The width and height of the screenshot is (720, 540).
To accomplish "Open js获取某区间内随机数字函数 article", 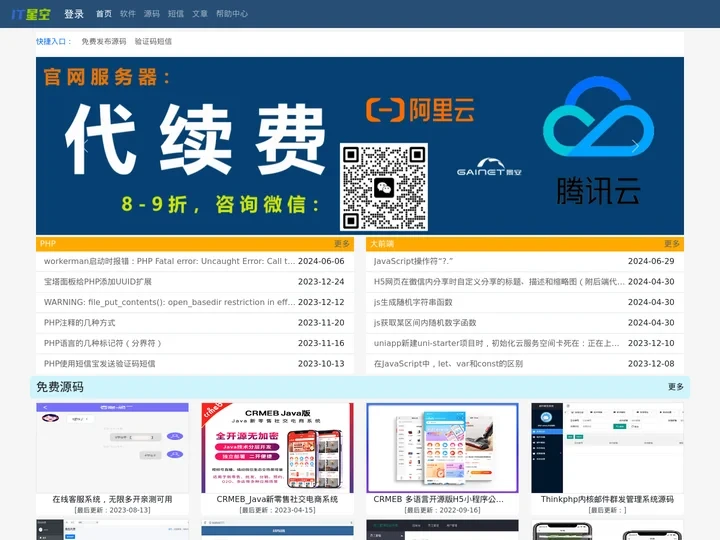I will 425,323.
